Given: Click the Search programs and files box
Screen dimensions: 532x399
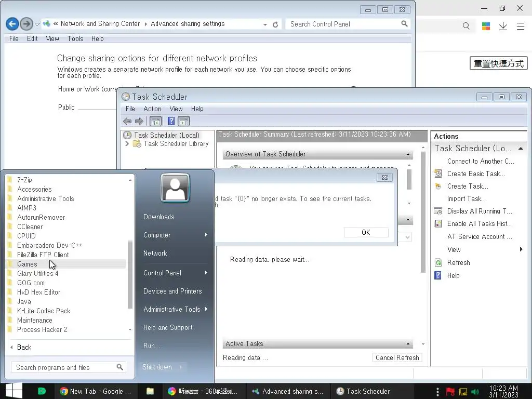Looking at the screenshot, I should pyautogui.click(x=68, y=367).
